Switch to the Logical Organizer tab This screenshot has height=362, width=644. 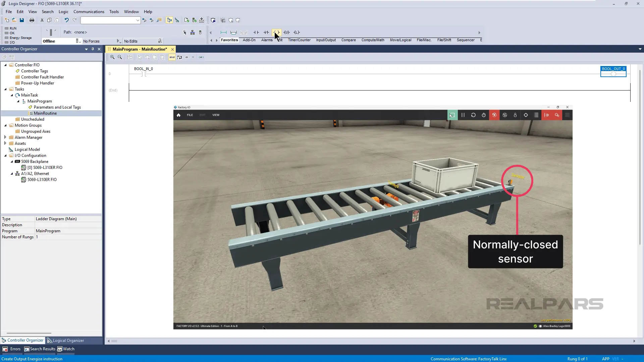tap(66, 341)
